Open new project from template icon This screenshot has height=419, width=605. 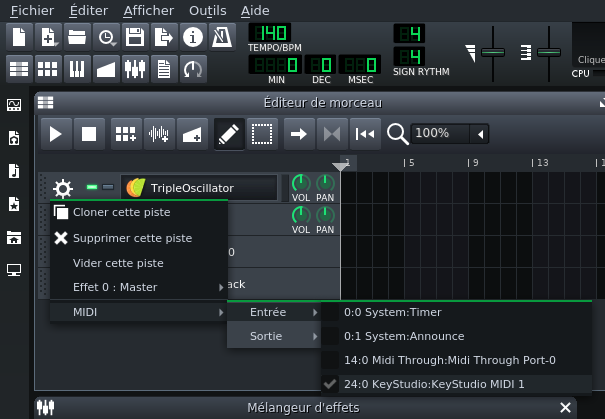click(48, 37)
